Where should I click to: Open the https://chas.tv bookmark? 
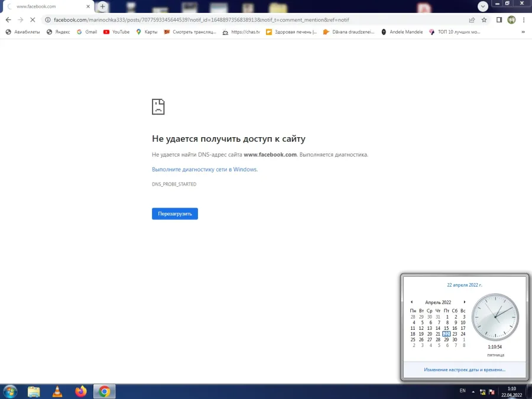pyautogui.click(x=241, y=32)
